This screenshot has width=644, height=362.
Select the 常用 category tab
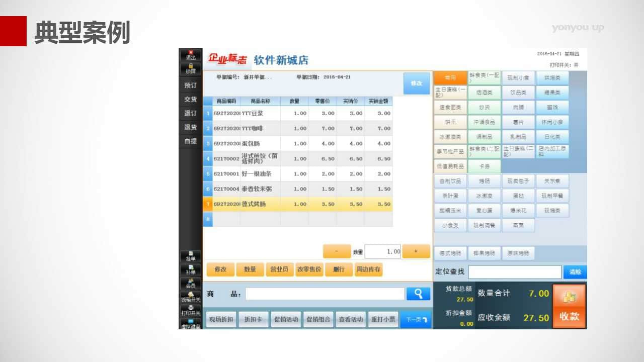click(449, 78)
